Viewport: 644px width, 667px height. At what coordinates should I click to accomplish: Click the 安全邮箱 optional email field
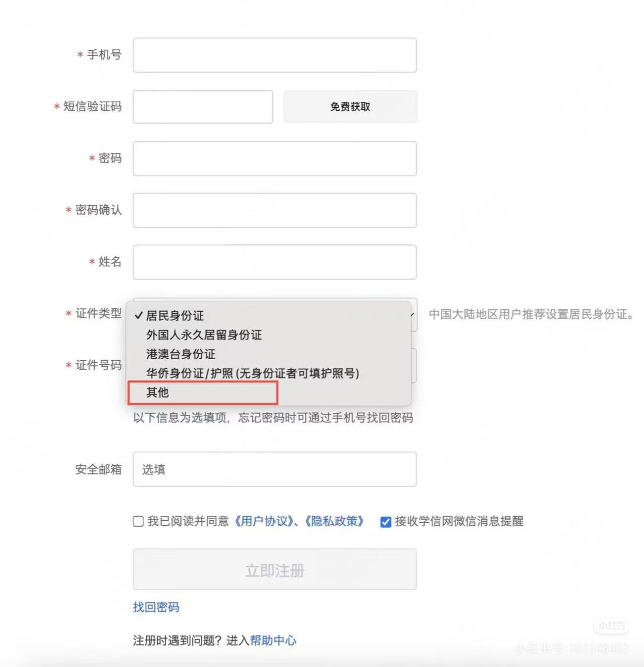click(x=274, y=469)
